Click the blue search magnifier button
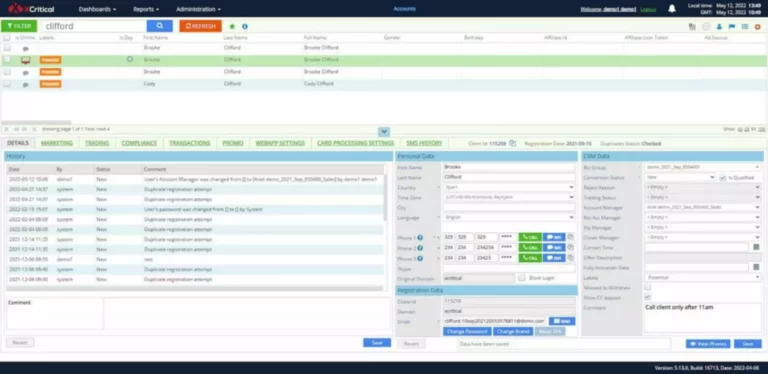 click(160, 26)
